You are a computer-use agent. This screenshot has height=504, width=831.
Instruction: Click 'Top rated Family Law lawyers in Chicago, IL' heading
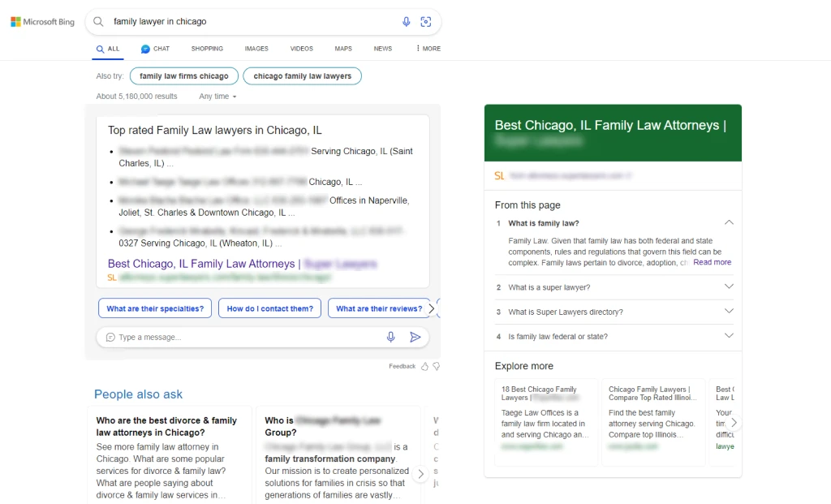[214, 131]
